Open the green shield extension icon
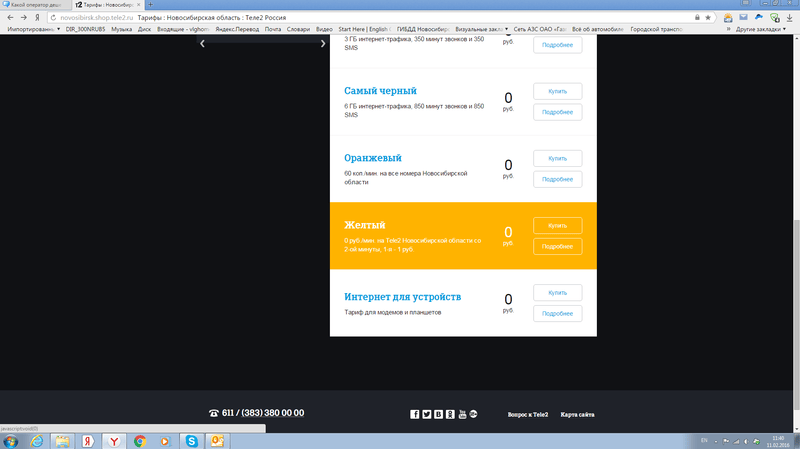The image size is (800, 449). coord(774,18)
